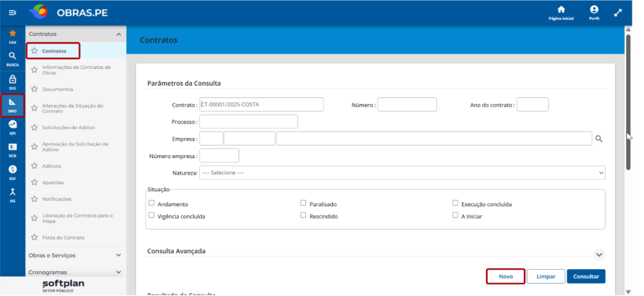Search Empresa with the magnifier icon
Screen dimensions: 644x296
pos(598,139)
